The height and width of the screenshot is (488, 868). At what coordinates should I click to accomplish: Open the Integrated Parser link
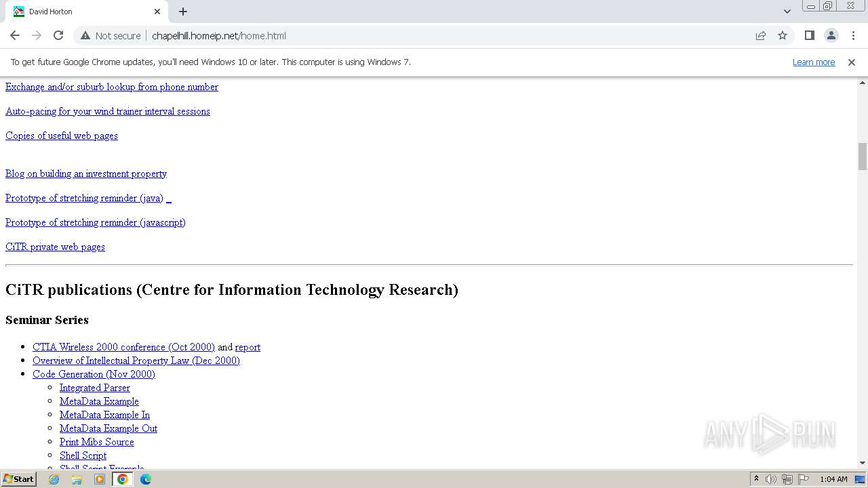(x=95, y=388)
